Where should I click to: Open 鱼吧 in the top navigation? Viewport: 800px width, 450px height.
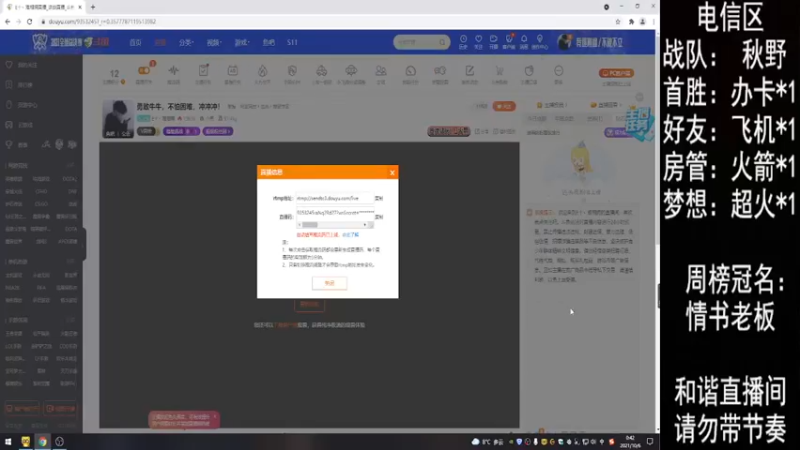point(268,42)
